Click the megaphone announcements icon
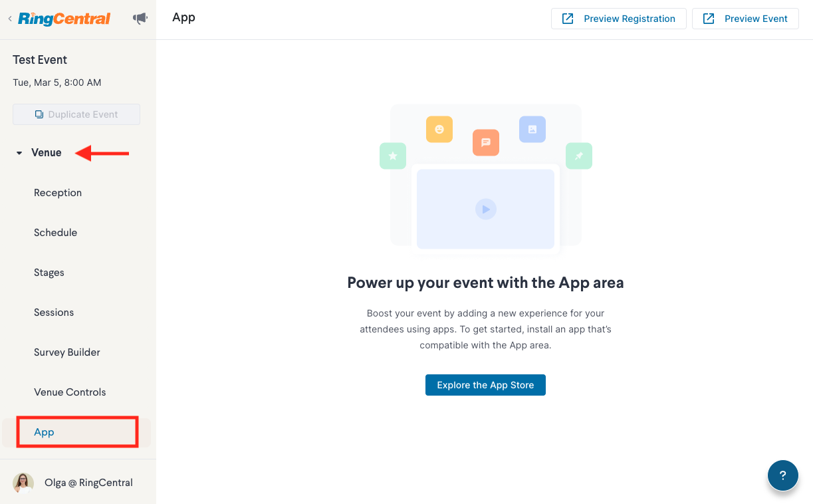 140,19
